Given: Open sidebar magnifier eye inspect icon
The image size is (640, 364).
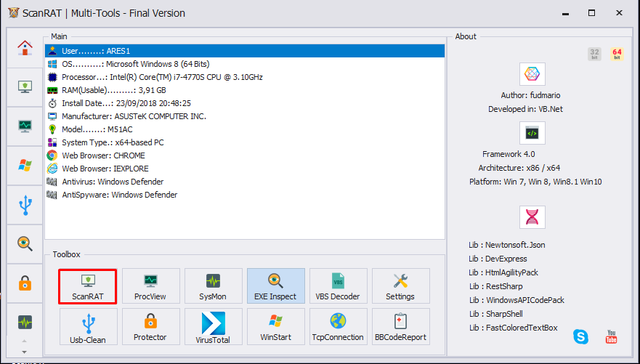Looking at the screenshot, I should [x=25, y=244].
